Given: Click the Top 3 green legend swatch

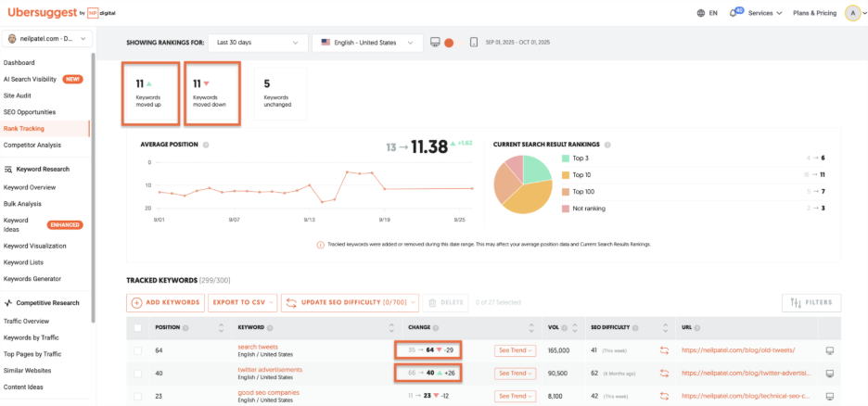Looking at the screenshot, I should tap(565, 159).
